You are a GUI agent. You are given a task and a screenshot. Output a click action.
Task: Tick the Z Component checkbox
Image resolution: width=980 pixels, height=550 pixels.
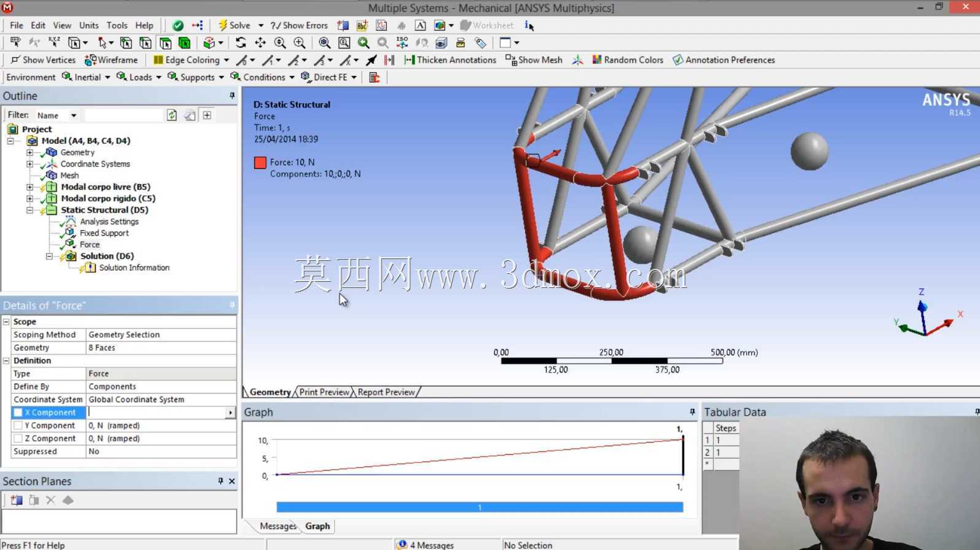(18, 438)
